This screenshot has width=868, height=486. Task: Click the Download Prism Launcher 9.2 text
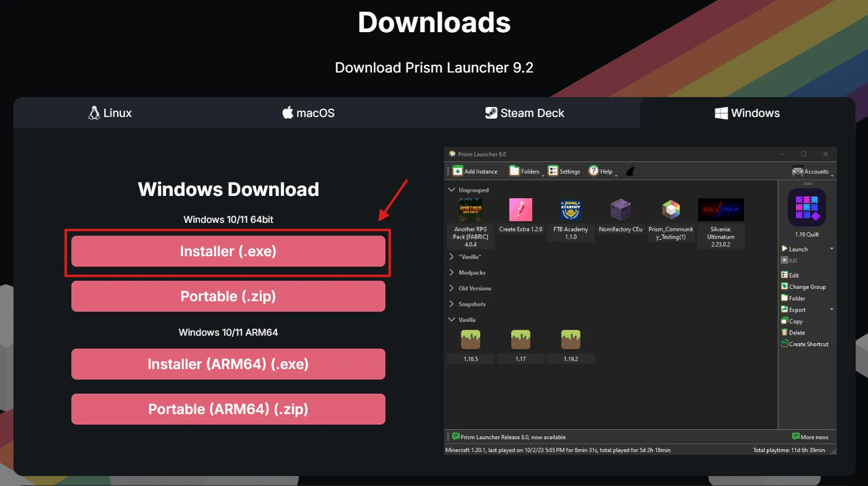pyautogui.click(x=434, y=68)
